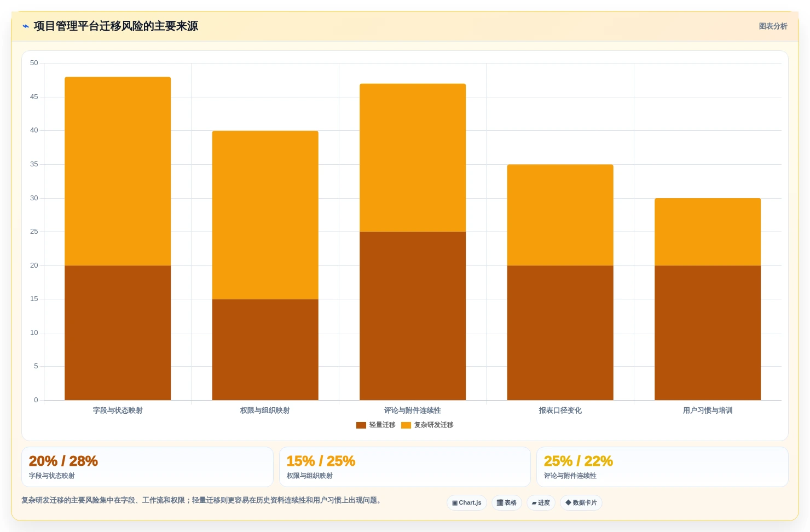The width and height of the screenshot is (810, 532).
Task: Click the 轻量迁移 legend label
Action: tap(382, 425)
